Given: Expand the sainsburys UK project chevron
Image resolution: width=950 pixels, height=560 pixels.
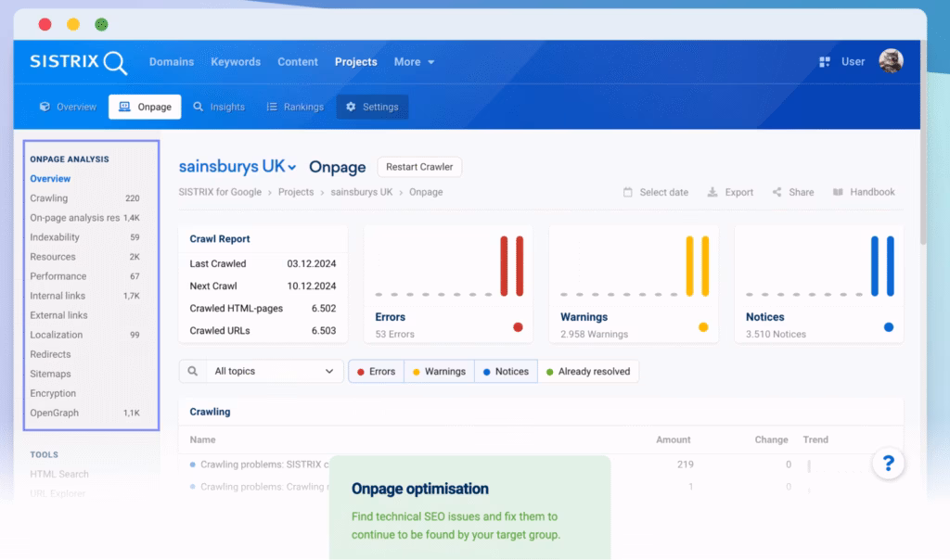Looking at the screenshot, I should click(292, 168).
